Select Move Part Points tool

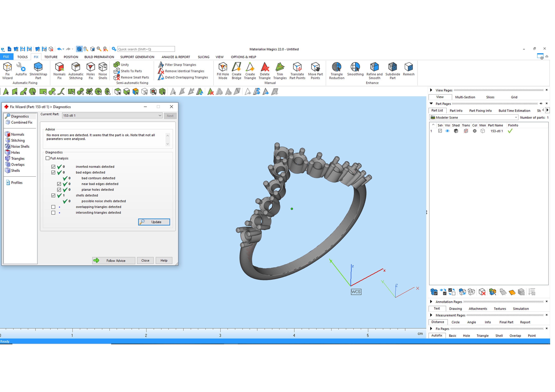tap(315, 71)
